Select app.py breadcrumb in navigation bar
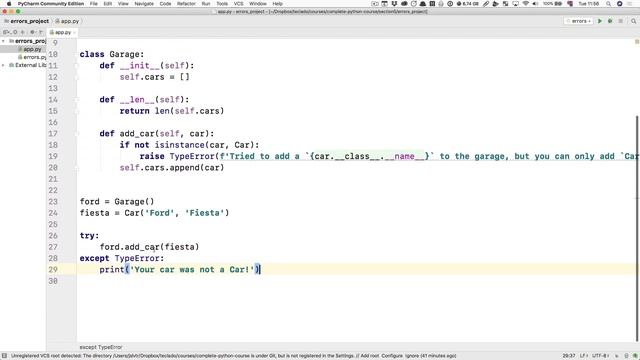This screenshot has width=640, height=360. click(67, 21)
